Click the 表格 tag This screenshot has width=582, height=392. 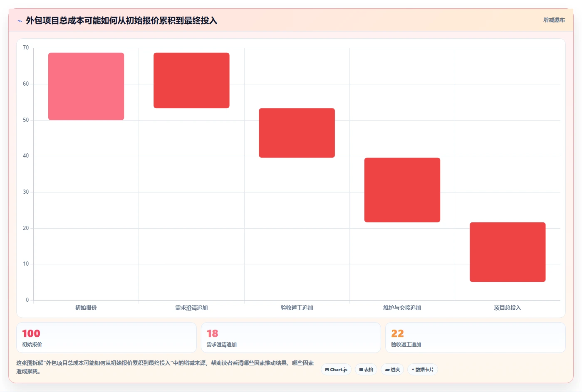366,370
